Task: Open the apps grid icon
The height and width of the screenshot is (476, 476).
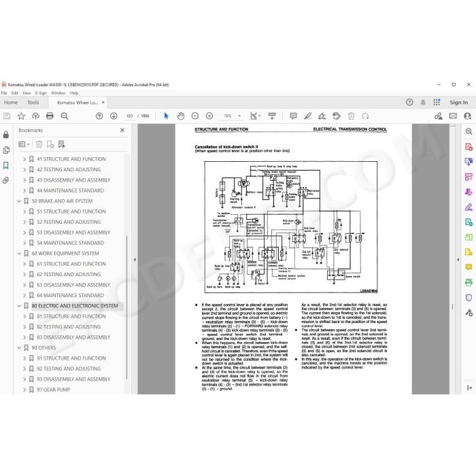Action: (437, 102)
